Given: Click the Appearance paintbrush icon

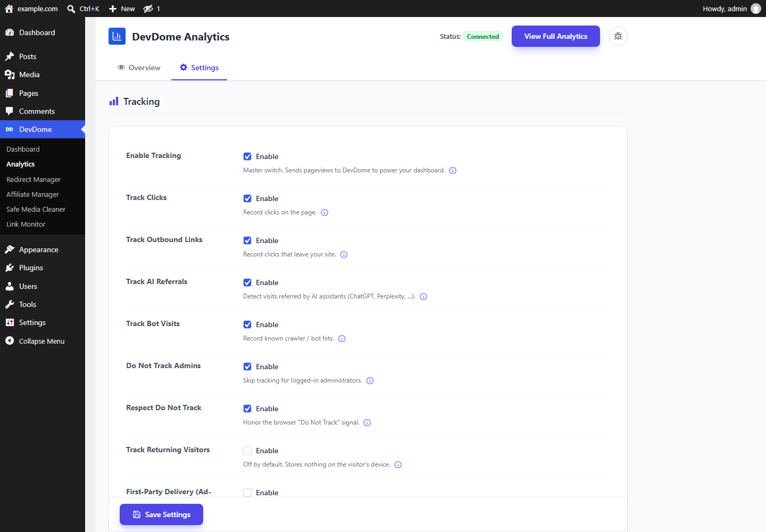Looking at the screenshot, I should (x=10, y=250).
